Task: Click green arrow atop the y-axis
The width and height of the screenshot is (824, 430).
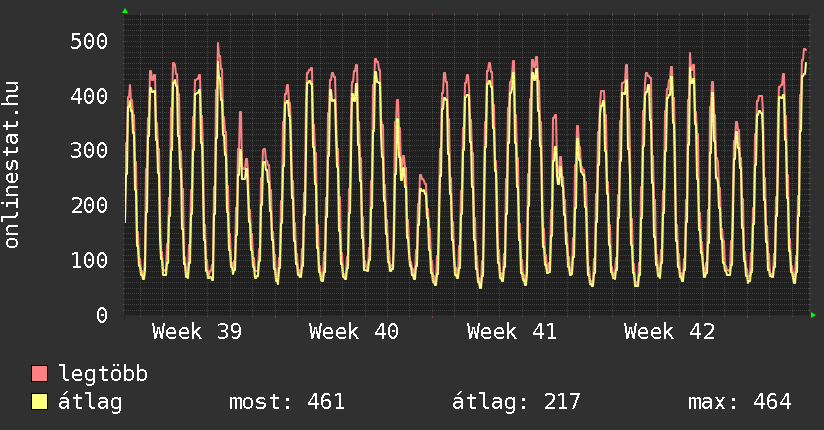Action: pyautogui.click(x=125, y=10)
